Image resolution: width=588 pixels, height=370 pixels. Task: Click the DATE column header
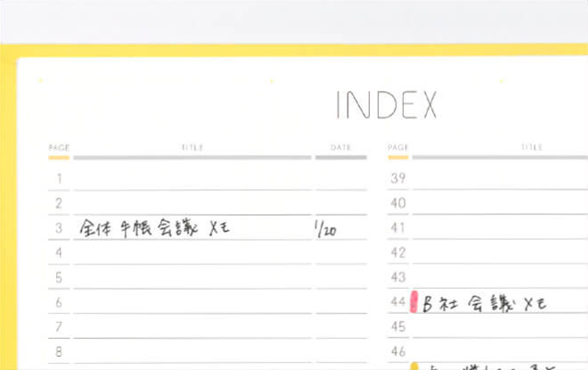(x=340, y=147)
